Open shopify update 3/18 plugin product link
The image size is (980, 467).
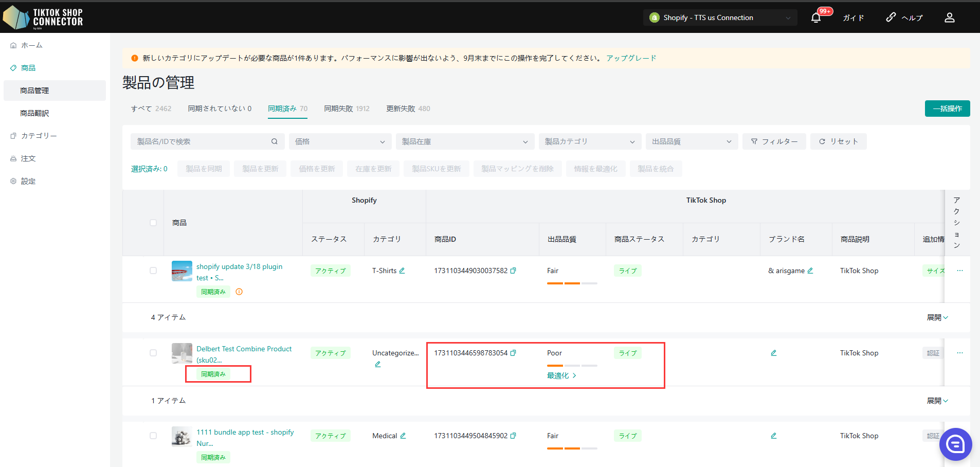coord(239,272)
